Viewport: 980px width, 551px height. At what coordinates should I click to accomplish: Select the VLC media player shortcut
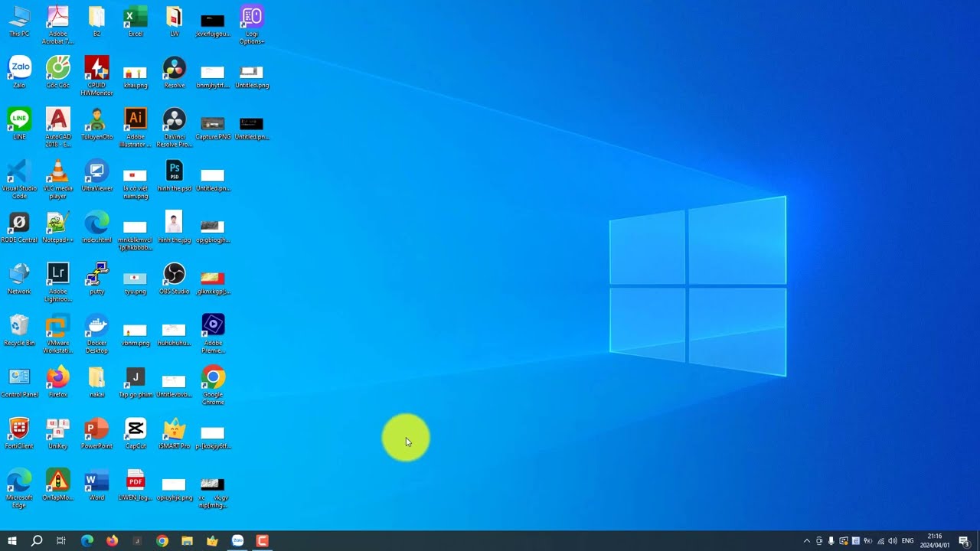click(x=58, y=180)
